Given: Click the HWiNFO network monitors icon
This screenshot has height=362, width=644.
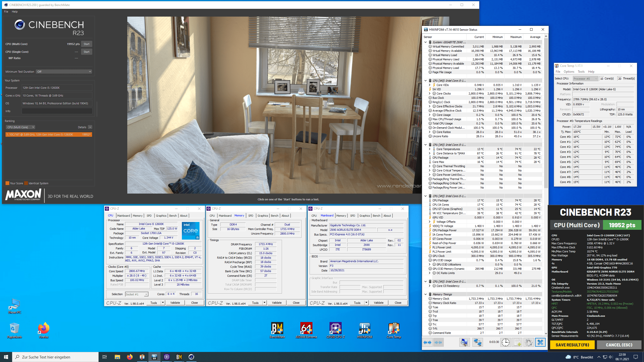Looking at the screenshot, I should point(477,342).
